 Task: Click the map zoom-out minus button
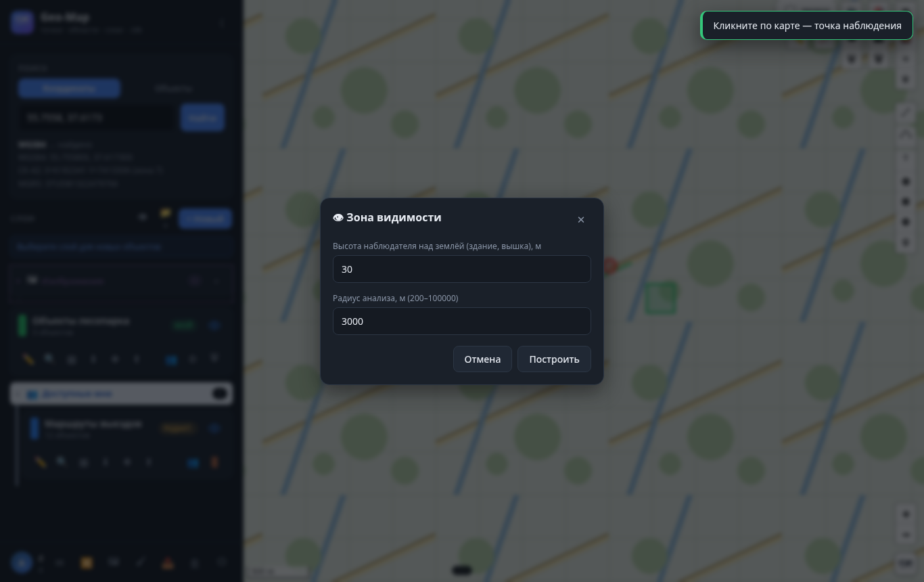pyautogui.click(x=906, y=535)
